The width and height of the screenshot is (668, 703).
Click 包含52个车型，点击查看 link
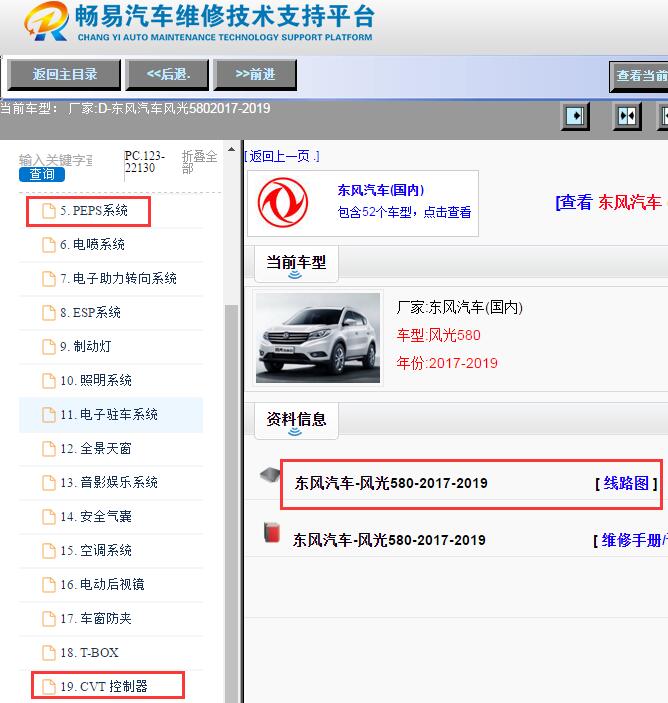[404, 212]
